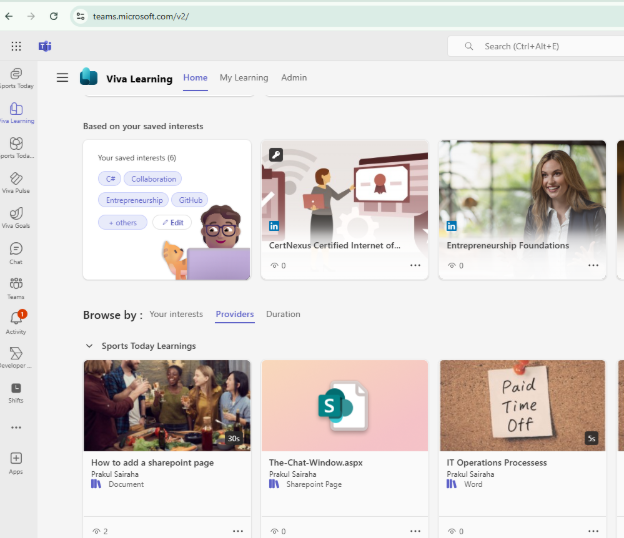The image size is (624, 538).
Task: Click the Microsoft Teams logo icon
Action: coord(45,47)
